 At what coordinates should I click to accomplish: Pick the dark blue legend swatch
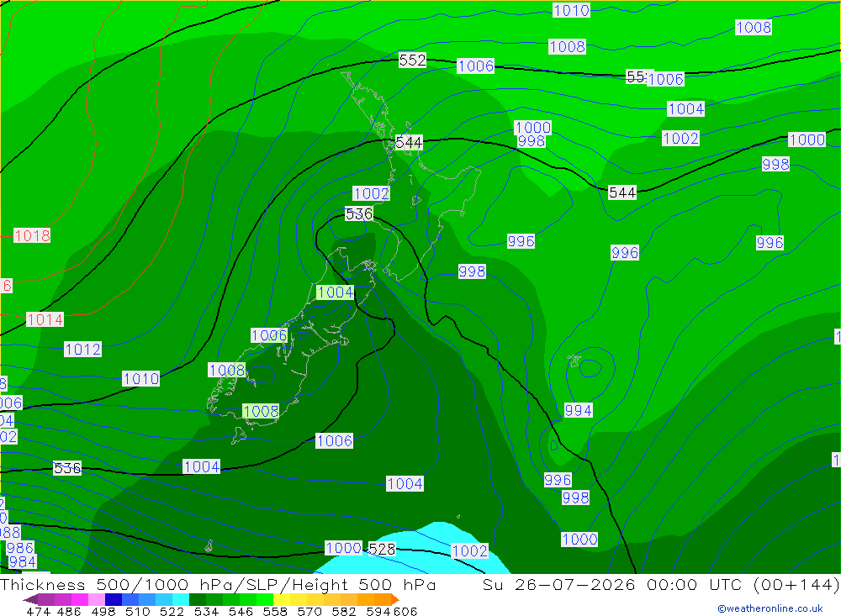[114, 599]
